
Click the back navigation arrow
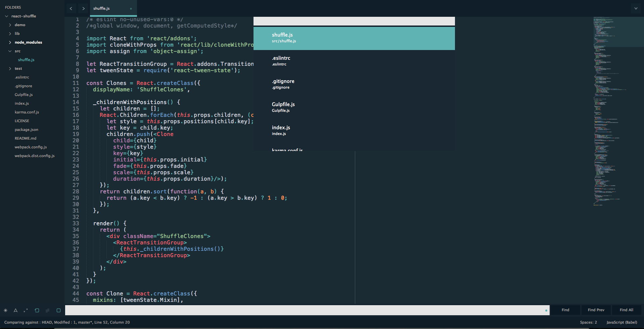point(71,8)
